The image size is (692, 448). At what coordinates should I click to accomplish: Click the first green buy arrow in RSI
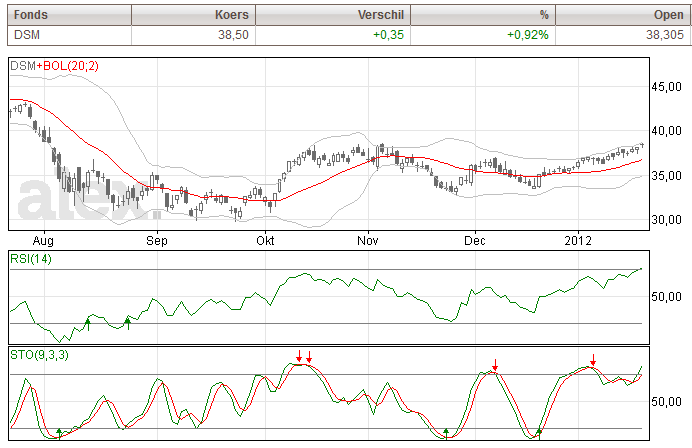[x=88, y=325]
